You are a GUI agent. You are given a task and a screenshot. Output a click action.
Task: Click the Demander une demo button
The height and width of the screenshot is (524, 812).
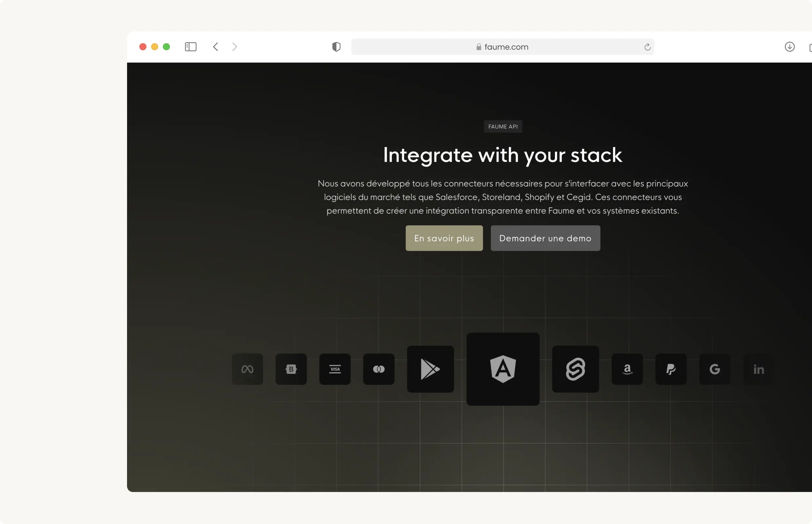[x=545, y=238]
